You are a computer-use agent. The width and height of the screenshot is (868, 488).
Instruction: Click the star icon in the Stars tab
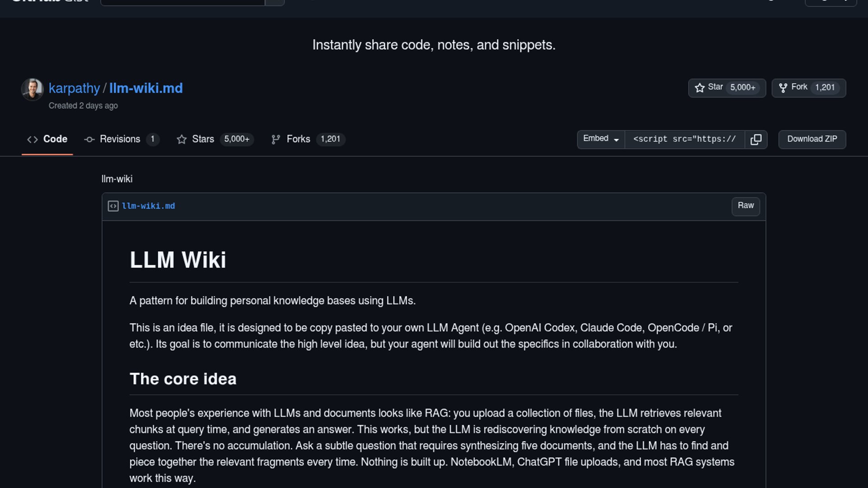click(x=182, y=139)
